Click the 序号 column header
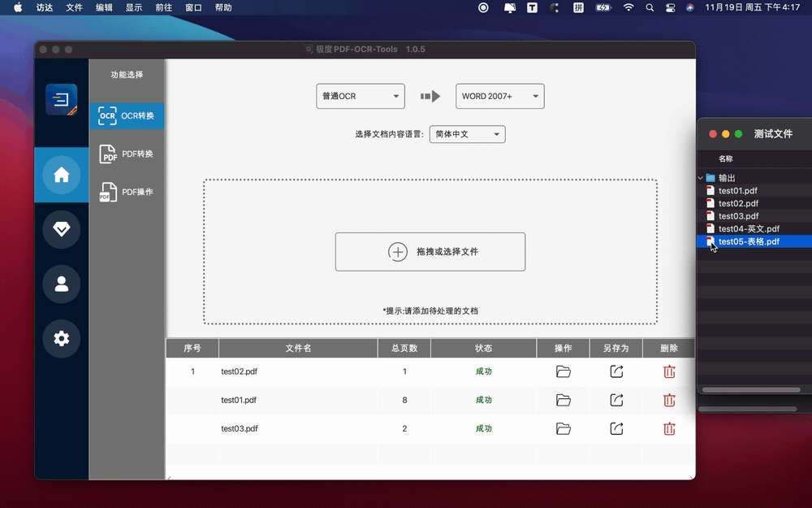Screen dimensions: 812x508 coord(192,349)
